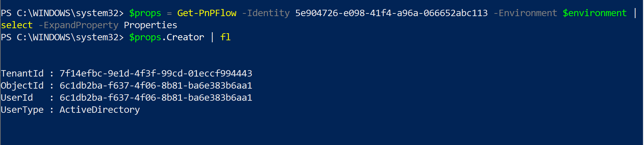
Task: Click the select command on second line
Action: (17, 25)
